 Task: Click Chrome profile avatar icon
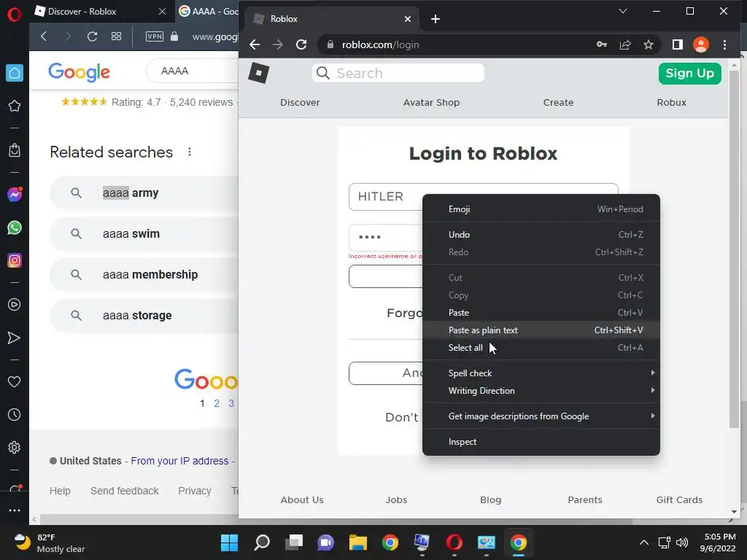[701, 44]
